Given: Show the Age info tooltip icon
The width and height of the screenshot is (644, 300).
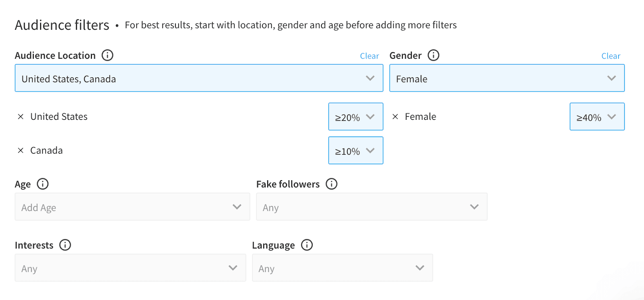Looking at the screenshot, I should tap(43, 184).
